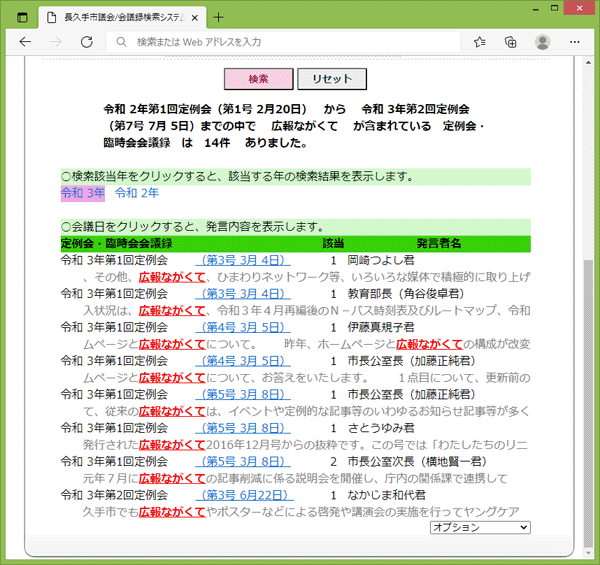Click speaker name 岡崎つよし君
Viewport: 600px width, 565px height.
point(381,261)
